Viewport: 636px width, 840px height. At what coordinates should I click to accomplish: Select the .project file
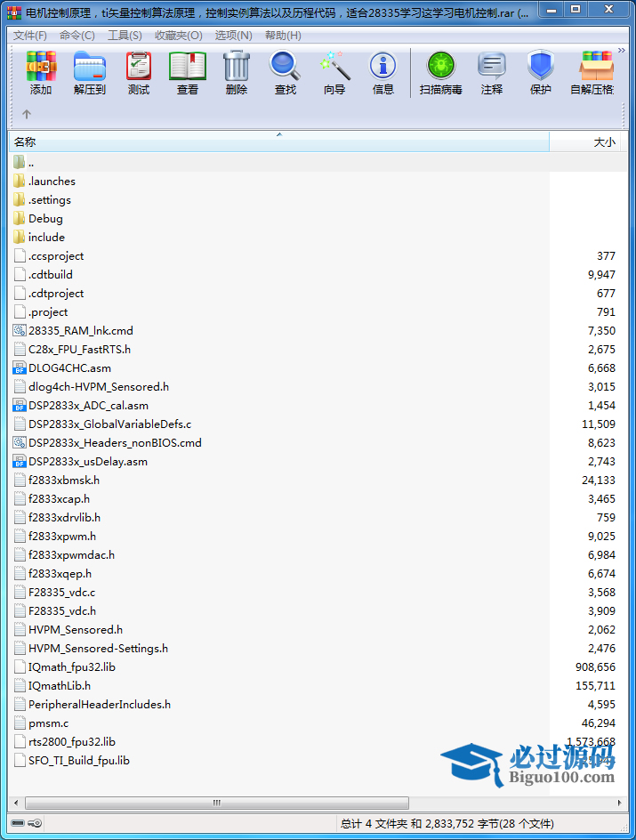(41, 312)
